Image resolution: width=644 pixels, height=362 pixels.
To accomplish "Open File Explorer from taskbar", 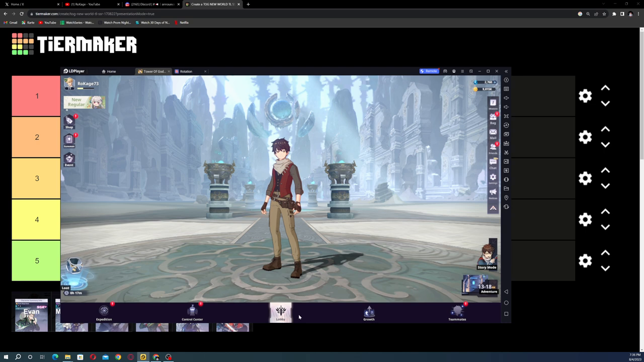I will click(x=67, y=357).
